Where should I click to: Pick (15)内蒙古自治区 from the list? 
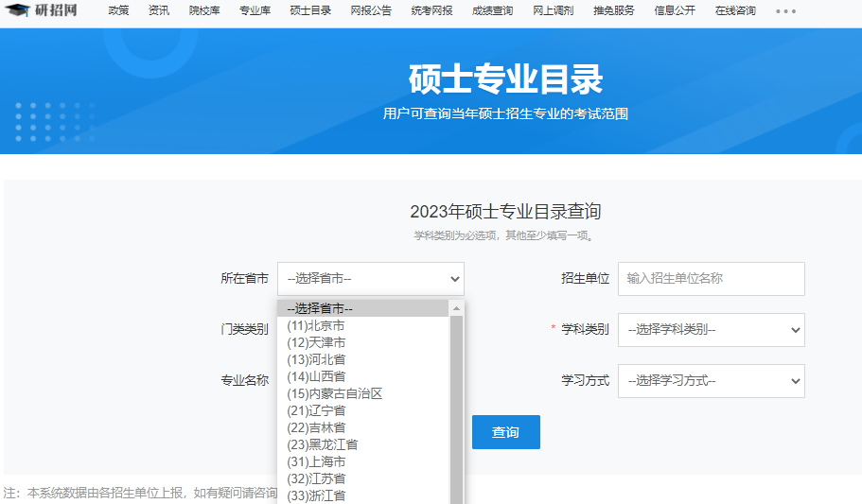(x=334, y=393)
